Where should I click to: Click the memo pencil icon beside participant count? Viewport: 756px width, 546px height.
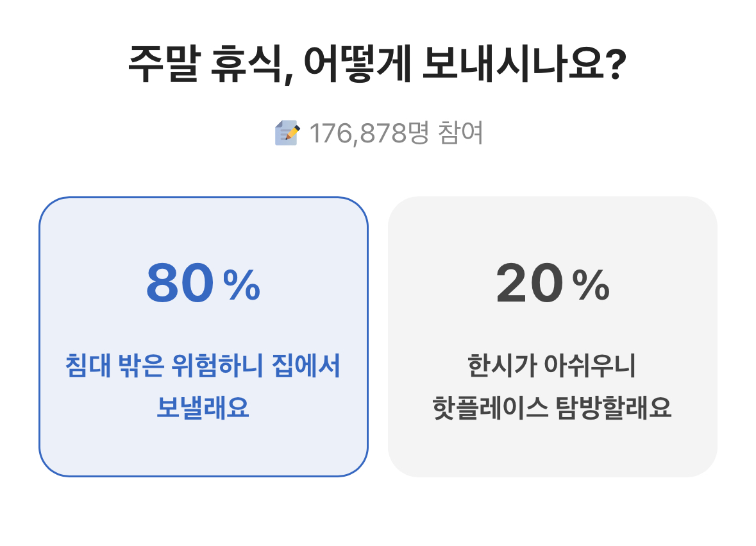coord(287,133)
